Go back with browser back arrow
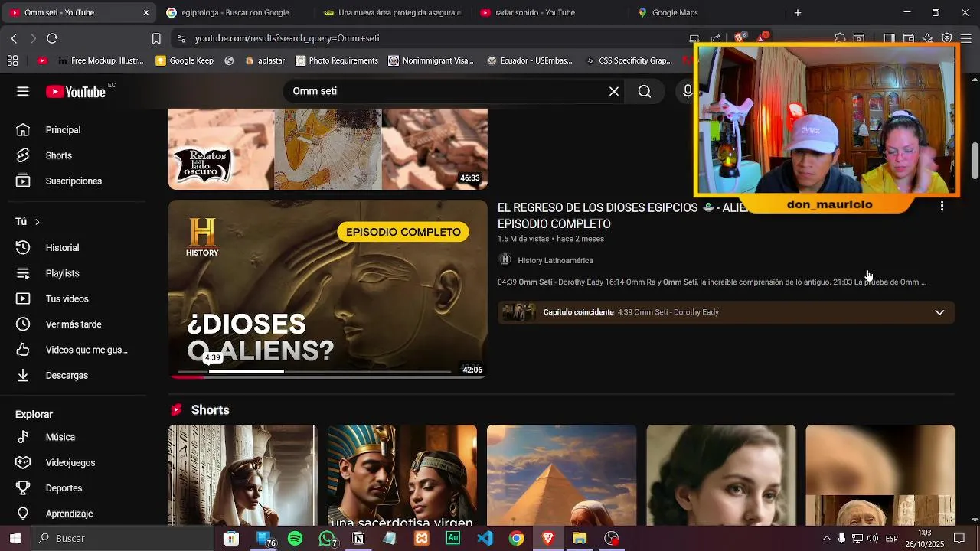 click(x=15, y=38)
